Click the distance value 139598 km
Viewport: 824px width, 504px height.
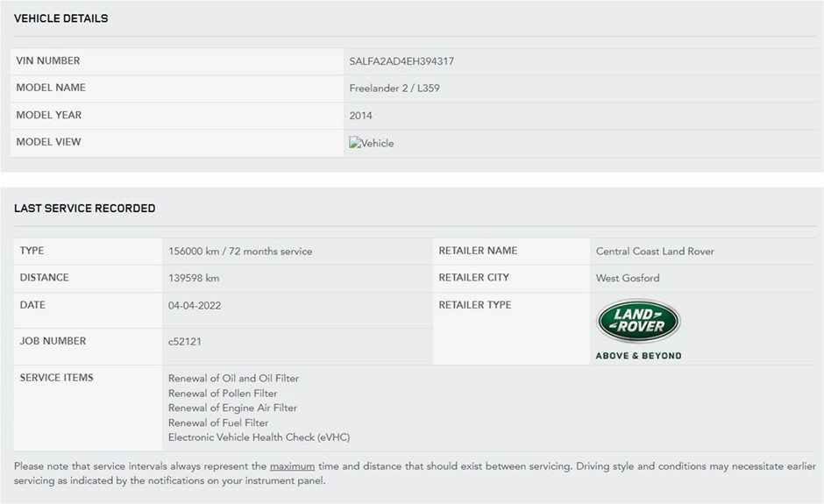194,278
